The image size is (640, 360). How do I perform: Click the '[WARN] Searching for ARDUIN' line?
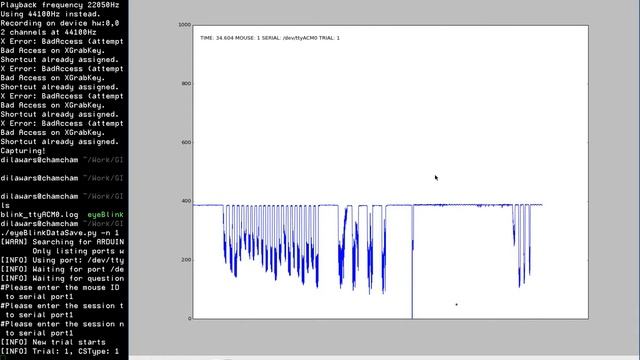[x=62, y=242]
